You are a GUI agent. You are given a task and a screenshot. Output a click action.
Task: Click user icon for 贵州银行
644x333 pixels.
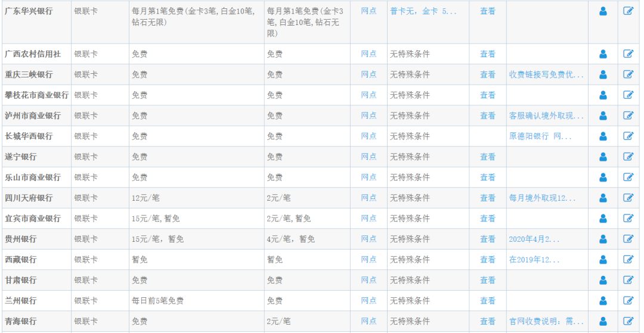(x=603, y=239)
